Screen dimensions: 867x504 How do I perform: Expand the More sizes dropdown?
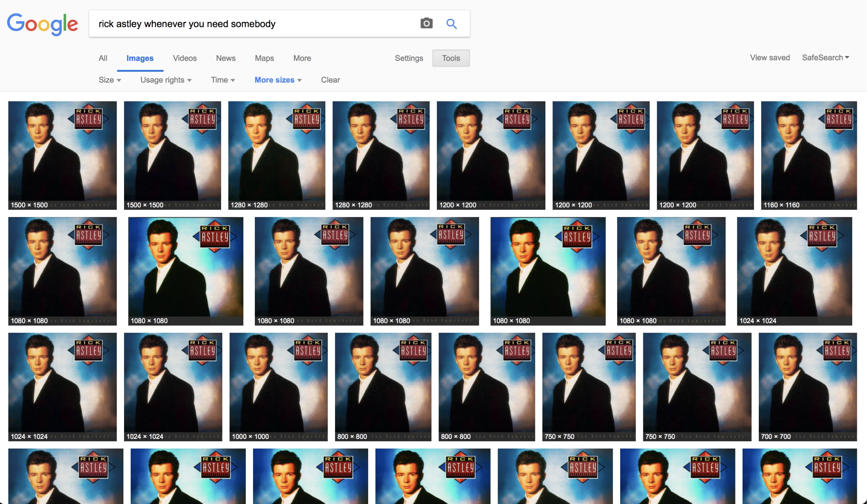pos(278,80)
